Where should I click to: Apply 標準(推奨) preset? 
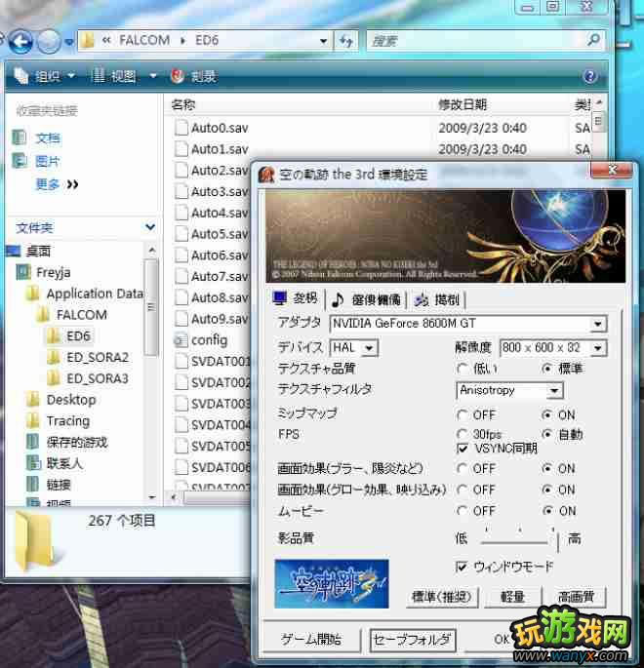tap(442, 597)
